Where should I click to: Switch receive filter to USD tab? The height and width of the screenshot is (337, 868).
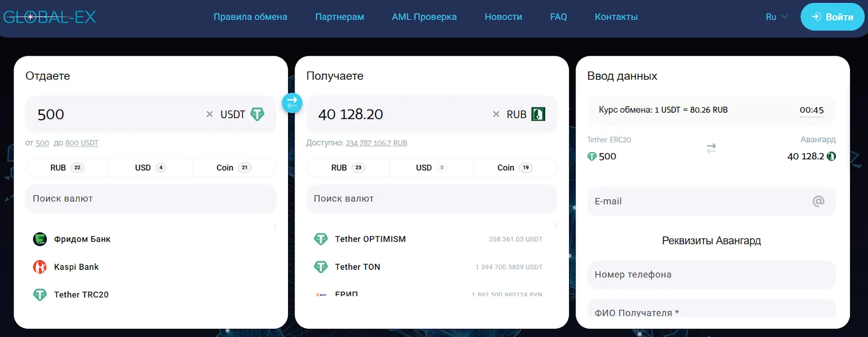tap(431, 168)
